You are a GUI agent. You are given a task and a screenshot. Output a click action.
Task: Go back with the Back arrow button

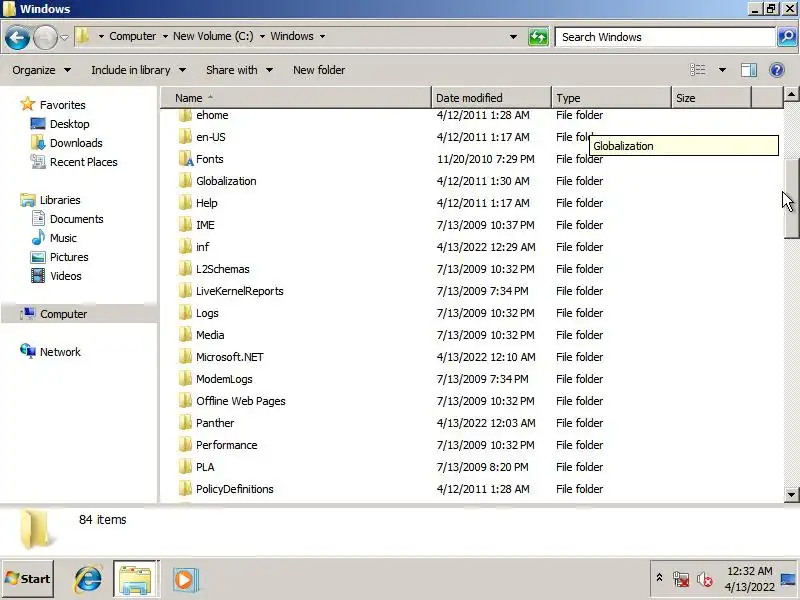point(17,37)
